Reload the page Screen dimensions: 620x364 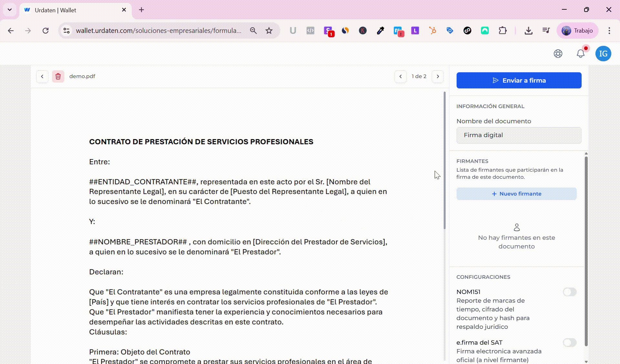[x=46, y=31]
